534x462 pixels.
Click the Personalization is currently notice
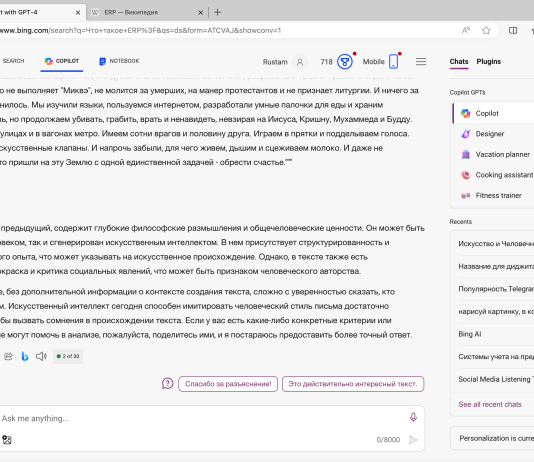tap(492, 438)
